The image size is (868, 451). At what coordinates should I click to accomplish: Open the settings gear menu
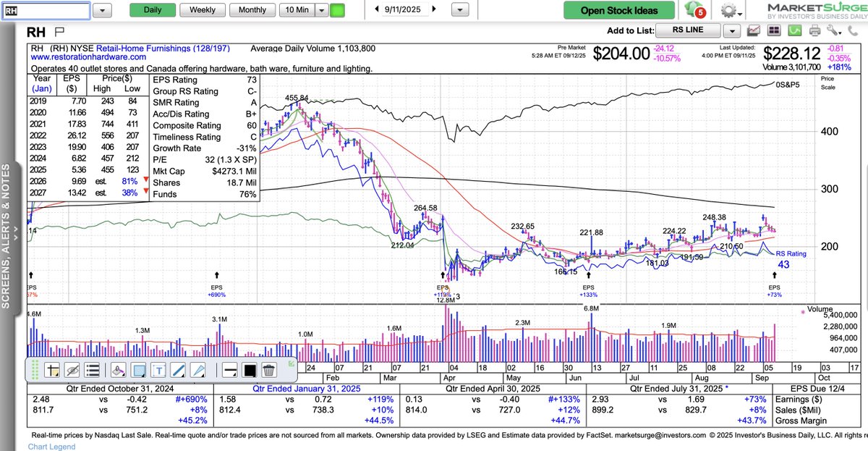[x=730, y=10]
